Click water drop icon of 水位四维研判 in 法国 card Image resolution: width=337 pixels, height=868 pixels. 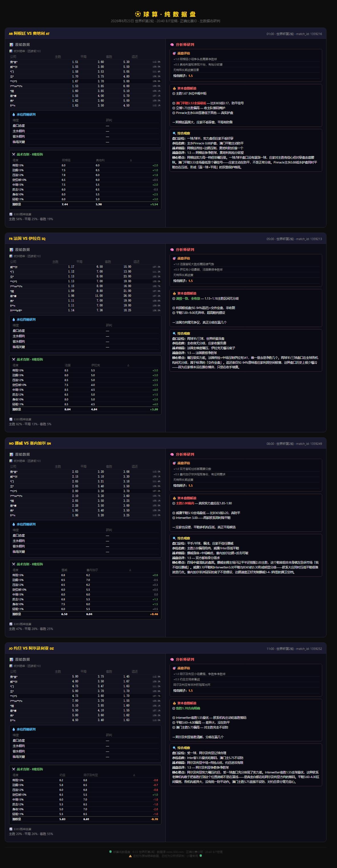[14, 320]
